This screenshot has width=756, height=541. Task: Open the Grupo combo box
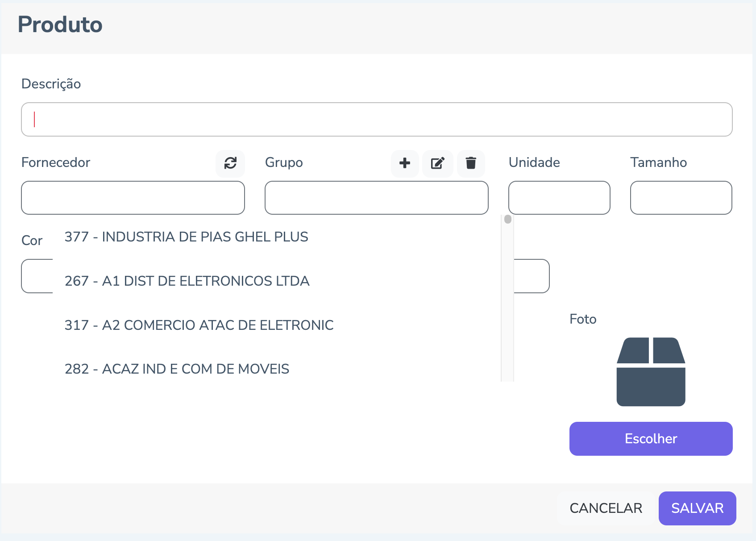[376, 198]
